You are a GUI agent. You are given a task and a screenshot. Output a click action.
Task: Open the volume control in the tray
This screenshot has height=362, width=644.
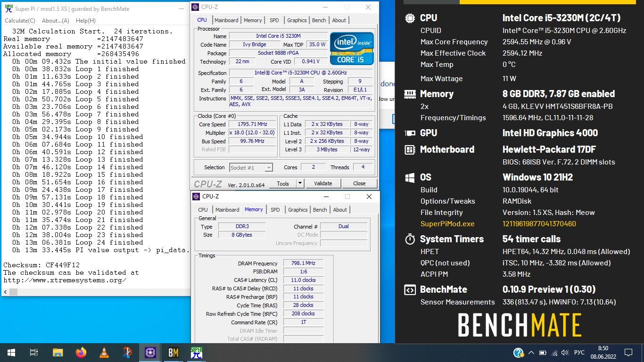(565, 352)
